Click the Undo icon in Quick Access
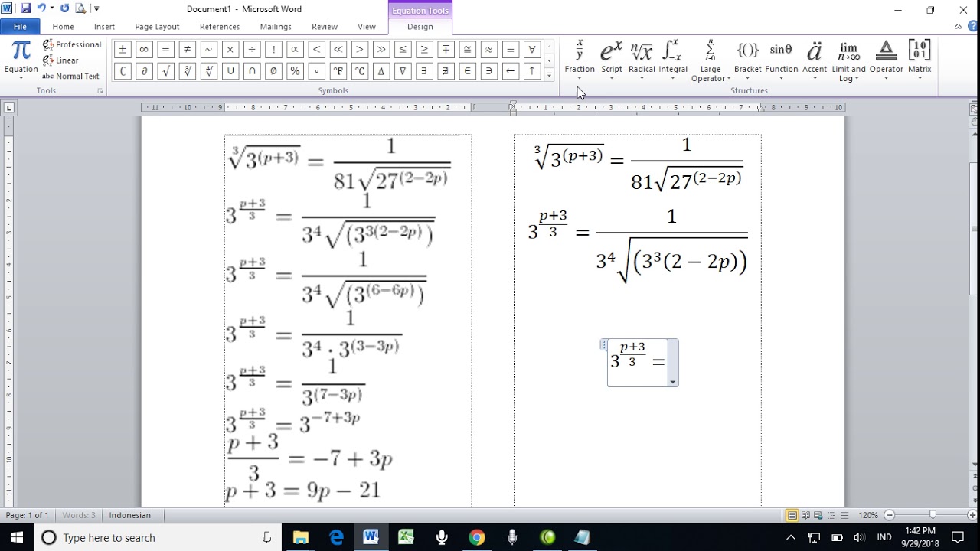 click(x=41, y=8)
